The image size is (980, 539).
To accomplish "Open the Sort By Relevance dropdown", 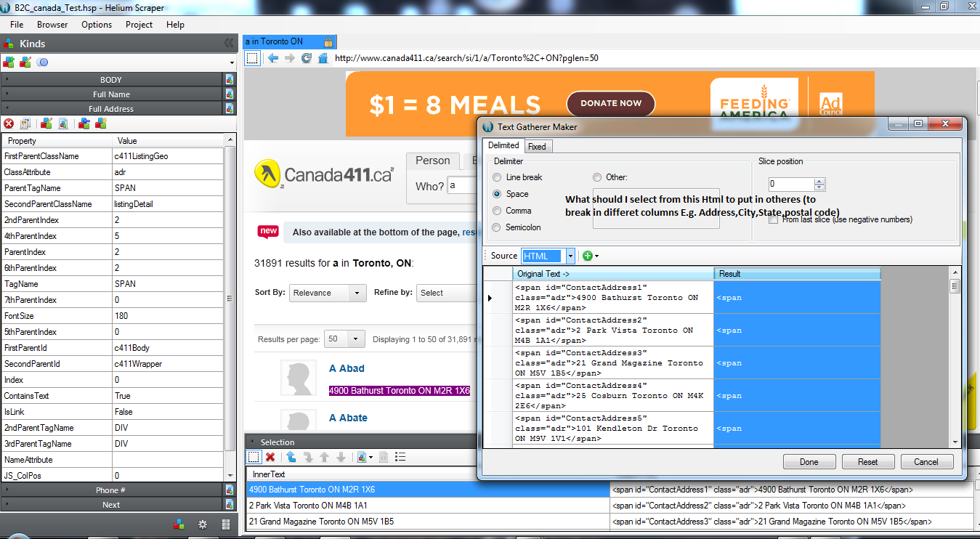I will click(328, 293).
